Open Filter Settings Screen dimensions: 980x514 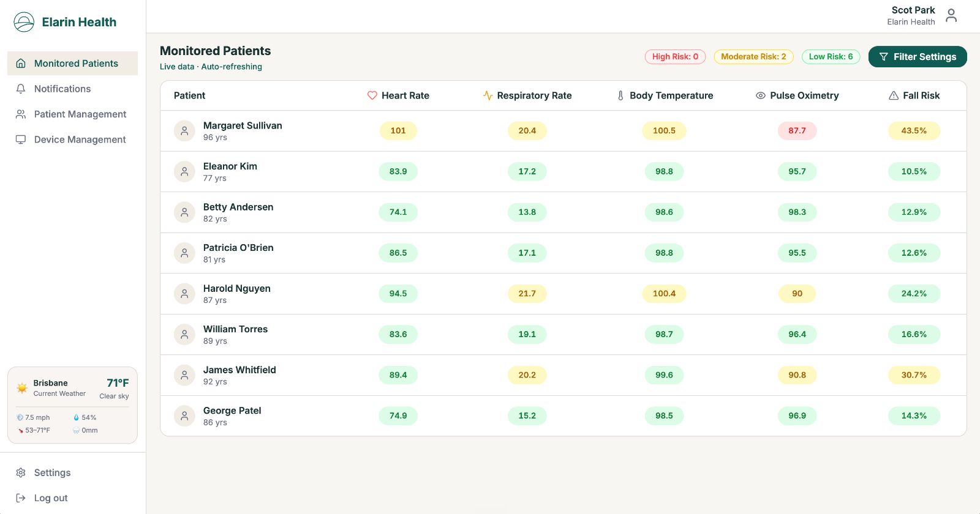pos(918,57)
